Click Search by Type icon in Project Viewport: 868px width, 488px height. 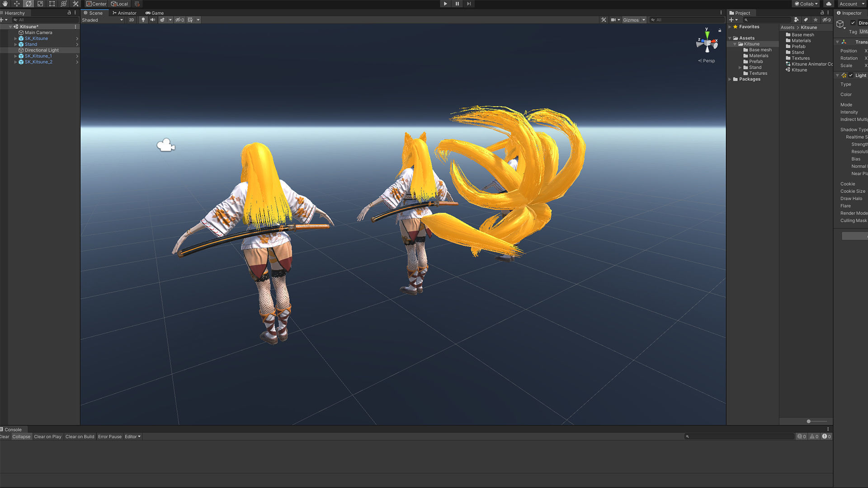coord(796,20)
